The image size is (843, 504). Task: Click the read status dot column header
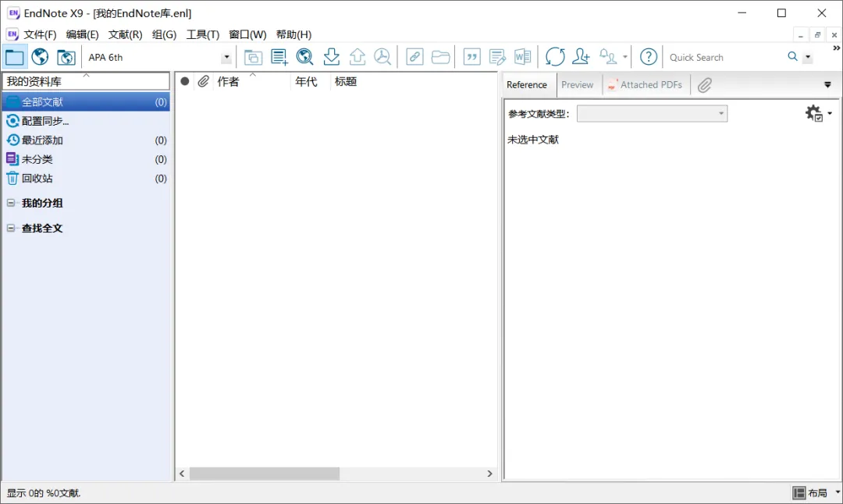click(184, 82)
